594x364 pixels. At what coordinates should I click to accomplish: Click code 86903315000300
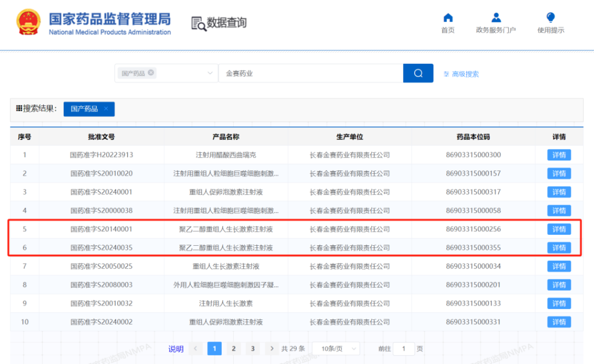(473, 155)
